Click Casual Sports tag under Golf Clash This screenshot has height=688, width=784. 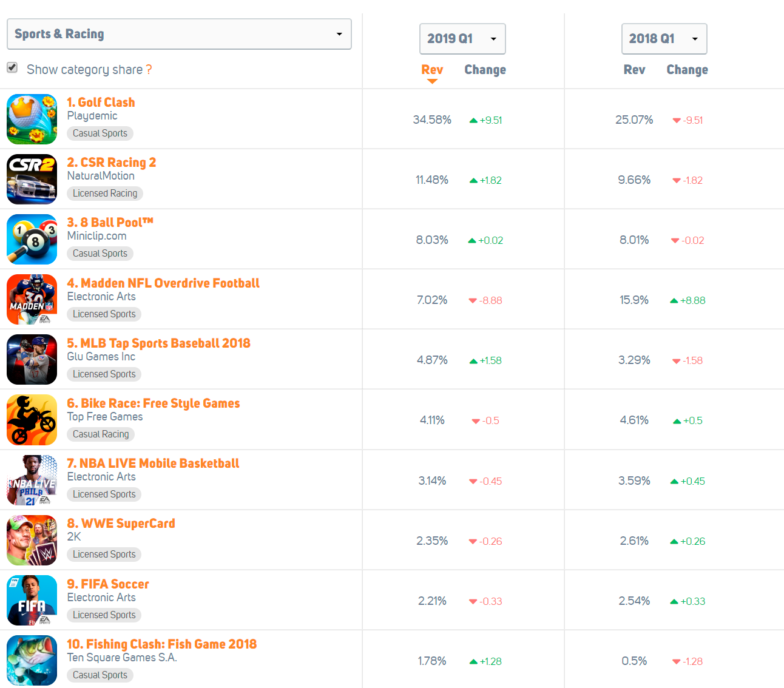click(100, 133)
